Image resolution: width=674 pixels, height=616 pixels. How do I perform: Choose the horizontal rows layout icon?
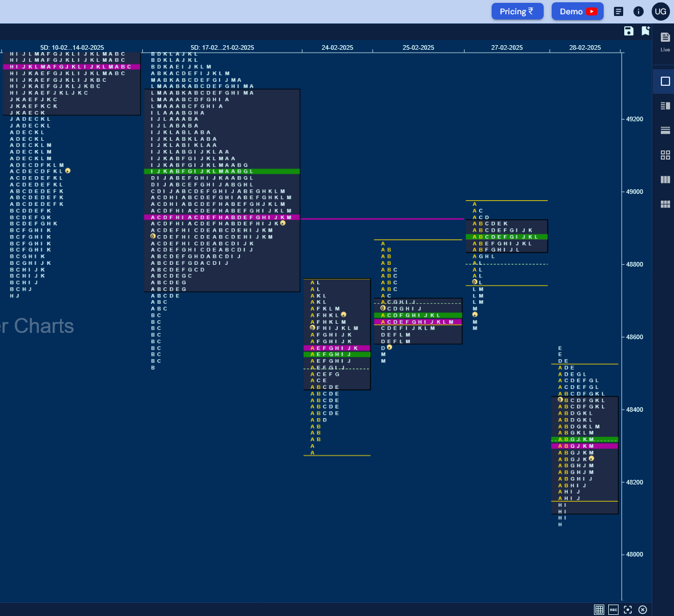665,130
